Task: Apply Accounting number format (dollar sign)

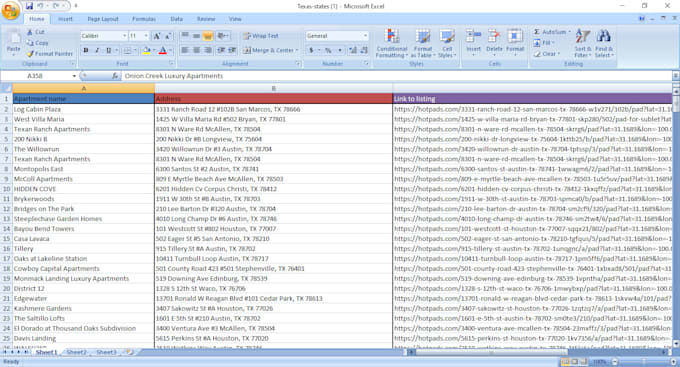Action: tap(311, 50)
